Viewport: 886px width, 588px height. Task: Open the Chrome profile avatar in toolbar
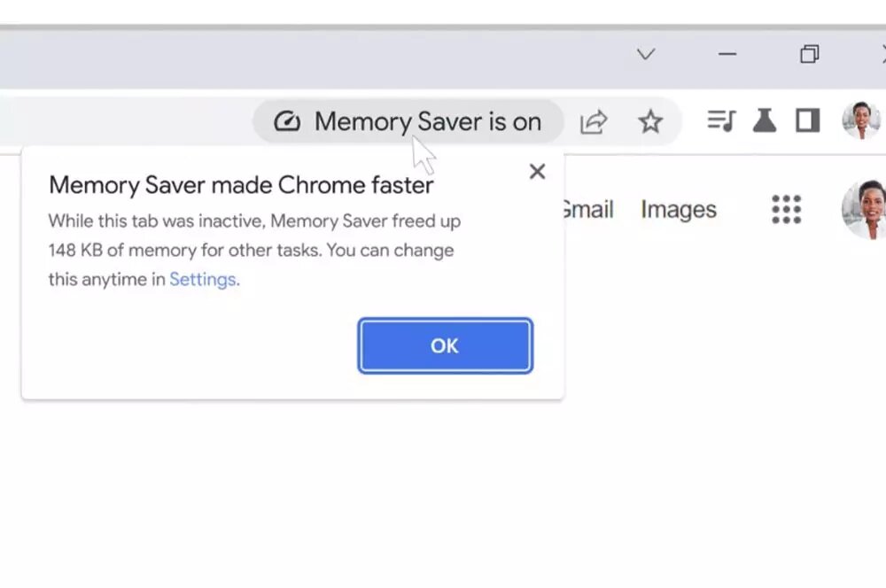860,120
